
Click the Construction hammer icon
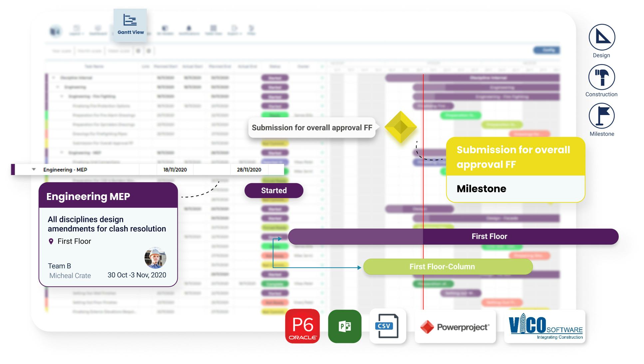pos(601,77)
